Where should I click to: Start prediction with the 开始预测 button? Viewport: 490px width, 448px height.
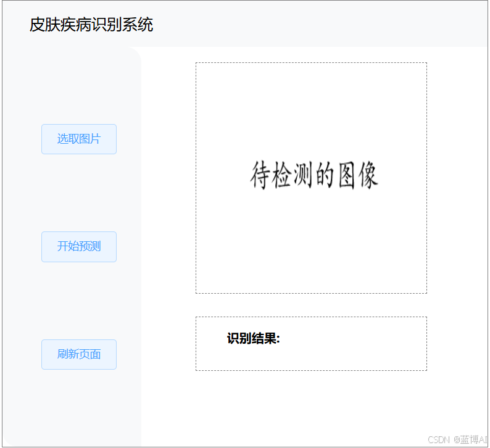pos(79,247)
